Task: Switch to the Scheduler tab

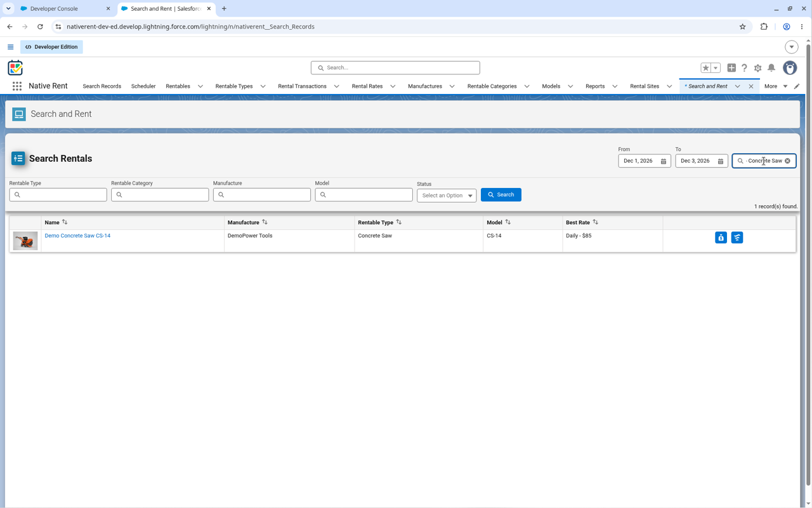Action: tap(143, 86)
